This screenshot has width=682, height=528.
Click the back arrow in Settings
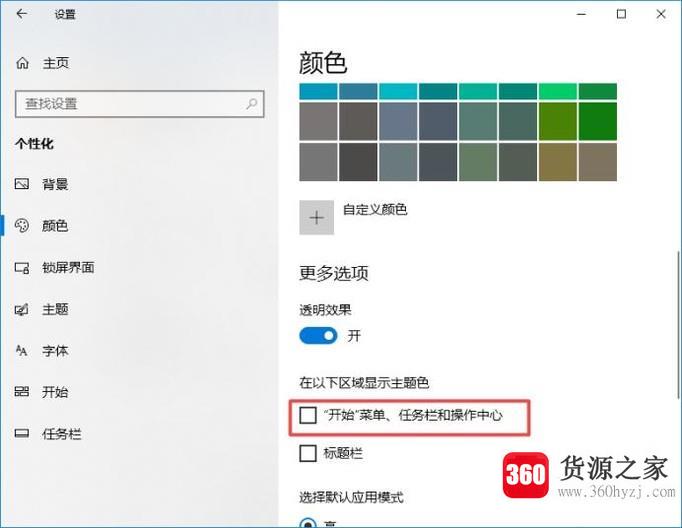tap(22, 14)
